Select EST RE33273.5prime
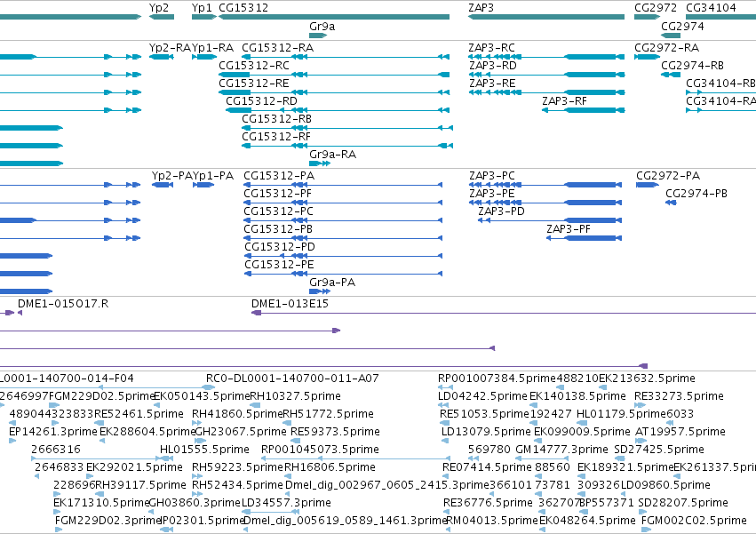The image size is (756, 534). pos(679,396)
